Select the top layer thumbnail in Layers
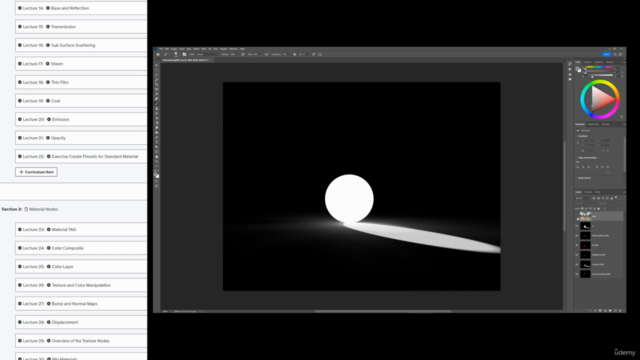This screenshot has width=640, height=360. coord(586,216)
